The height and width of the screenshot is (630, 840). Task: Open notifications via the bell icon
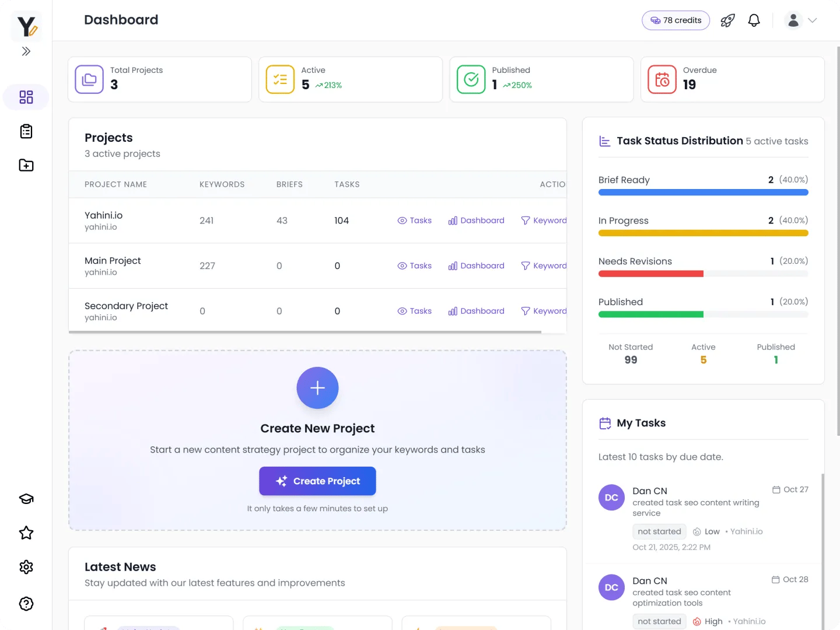[x=754, y=20]
